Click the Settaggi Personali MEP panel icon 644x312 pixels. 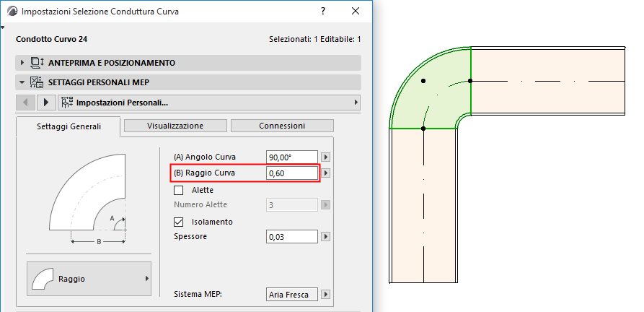[x=37, y=82]
